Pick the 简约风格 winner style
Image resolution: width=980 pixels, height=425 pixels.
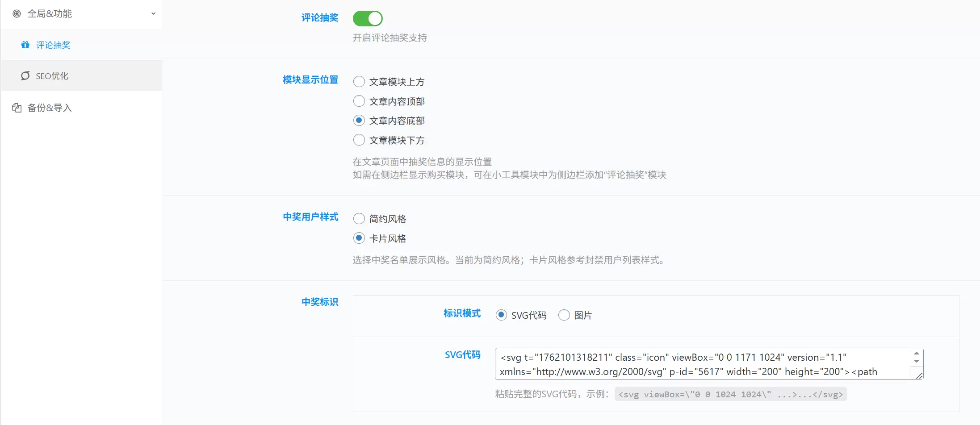[359, 218]
